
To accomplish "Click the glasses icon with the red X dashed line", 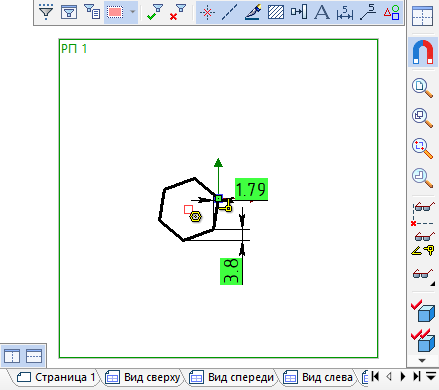I will click(x=423, y=214).
